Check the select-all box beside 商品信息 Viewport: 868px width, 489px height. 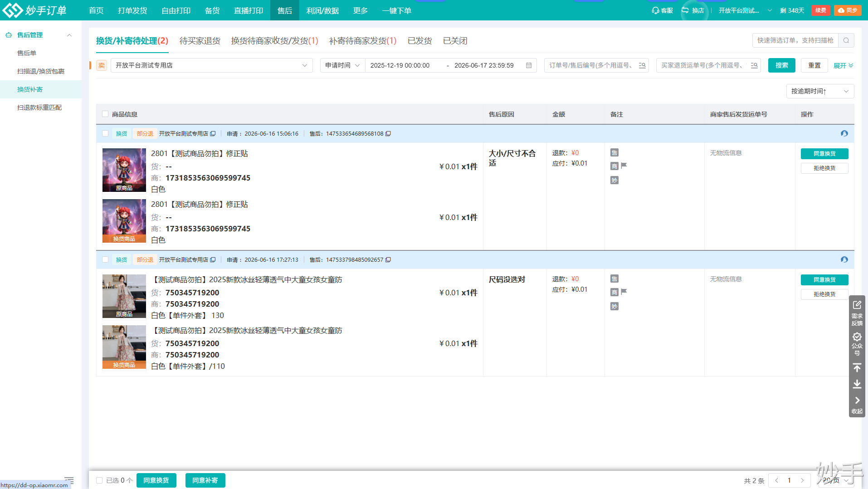pyautogui.click(x=105, y=114)
